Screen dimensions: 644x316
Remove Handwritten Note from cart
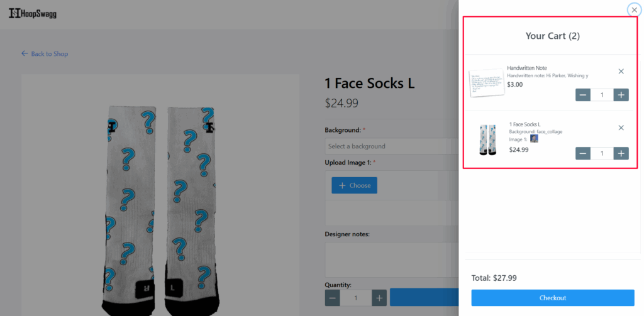pyautogui.click(x=621, y=72)
